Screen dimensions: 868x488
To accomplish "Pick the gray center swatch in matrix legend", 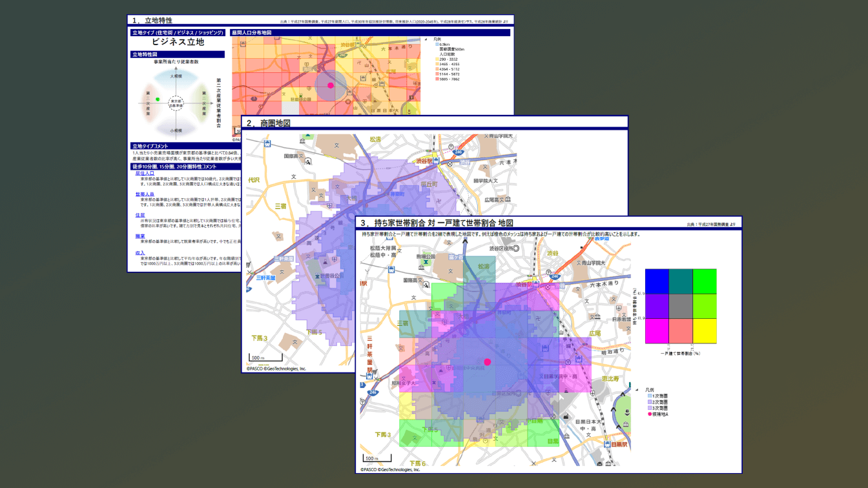I will [x=681, y=306].
